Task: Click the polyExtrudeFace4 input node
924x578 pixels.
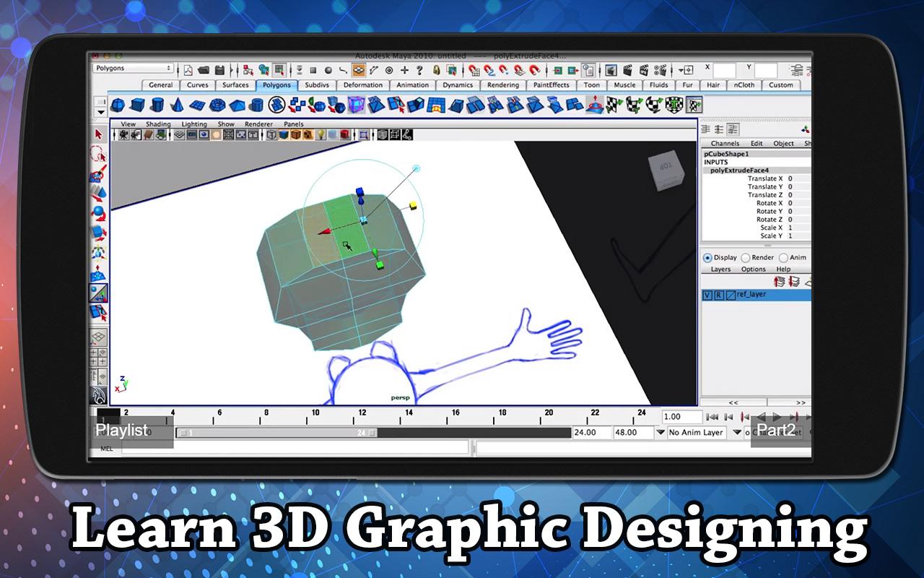Action: (739, 171)
